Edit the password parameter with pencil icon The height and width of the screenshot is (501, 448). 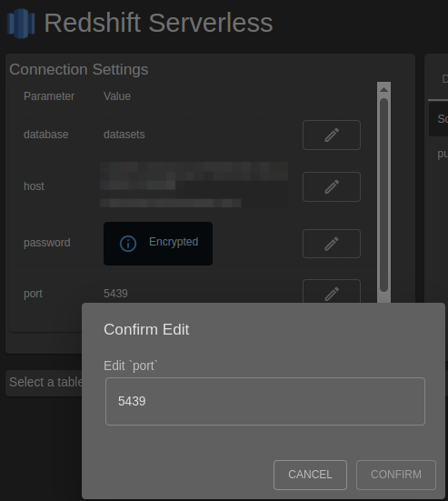(x=332, y=244)
